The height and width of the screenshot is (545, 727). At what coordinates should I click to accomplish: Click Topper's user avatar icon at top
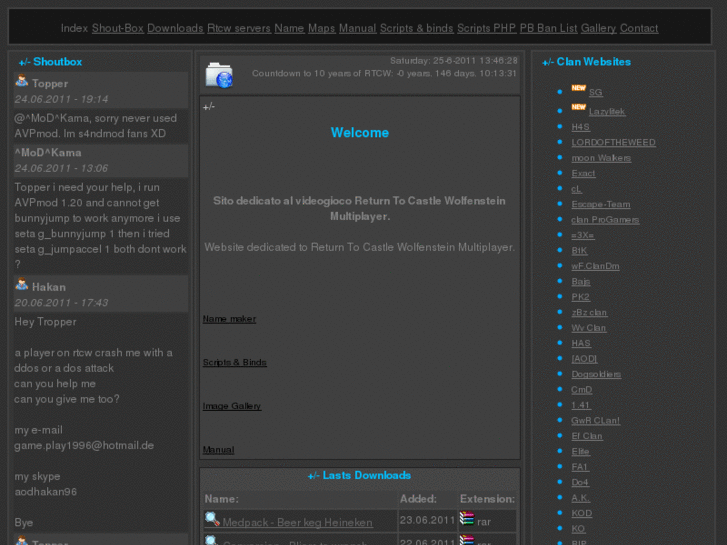pos(22,82)
